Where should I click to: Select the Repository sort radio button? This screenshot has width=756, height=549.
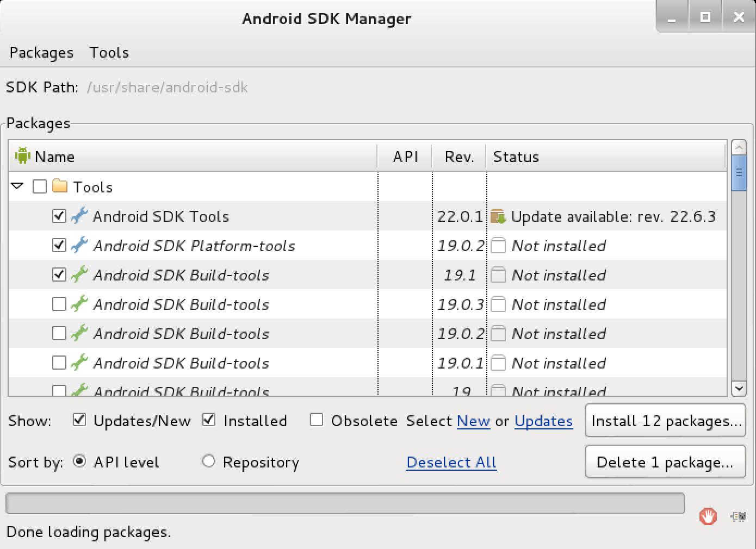(208, 461)
